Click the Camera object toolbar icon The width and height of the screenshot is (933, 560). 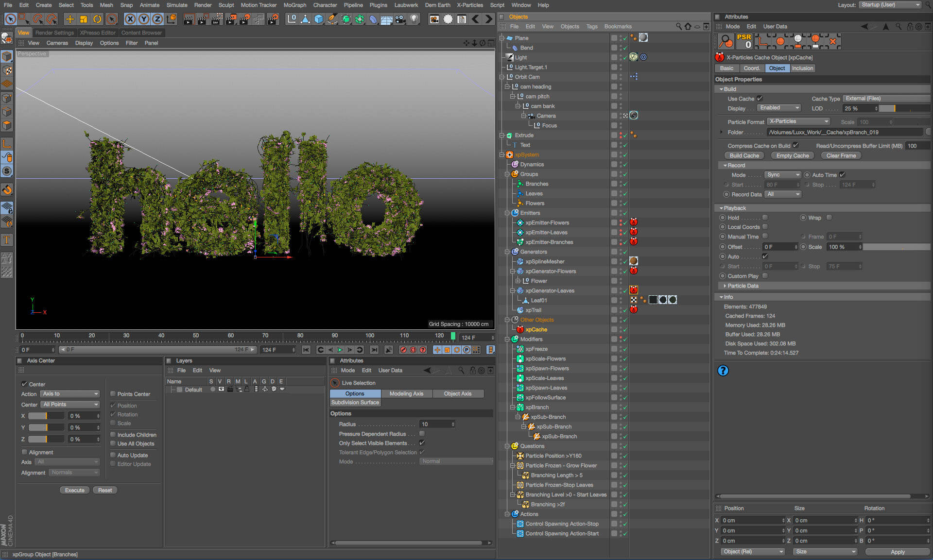[400, 19]
